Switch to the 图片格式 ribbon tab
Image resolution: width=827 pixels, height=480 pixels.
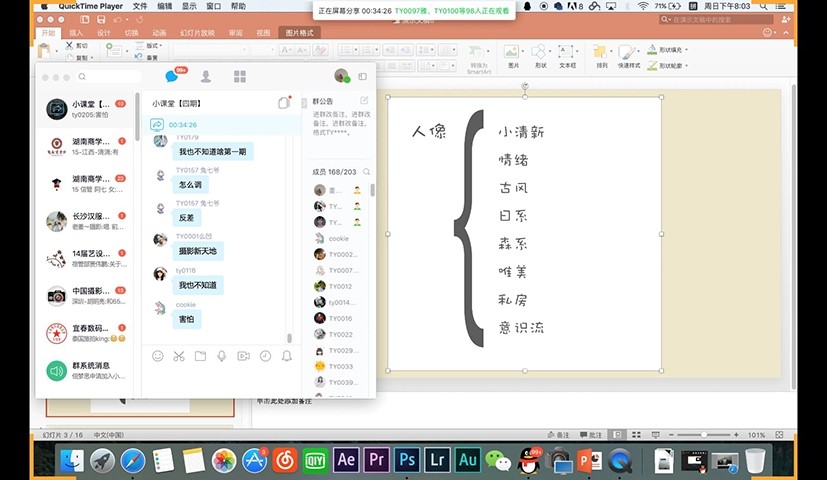[299, 33]
